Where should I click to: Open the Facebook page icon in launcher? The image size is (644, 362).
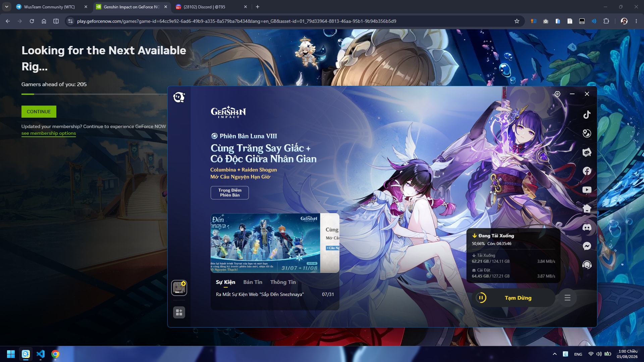coord(587,171)
